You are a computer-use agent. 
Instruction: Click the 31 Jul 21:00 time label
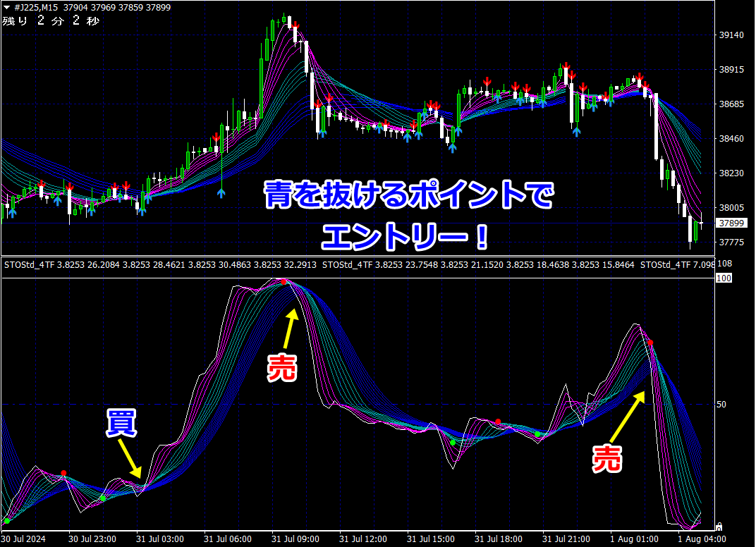pos(566,539)
